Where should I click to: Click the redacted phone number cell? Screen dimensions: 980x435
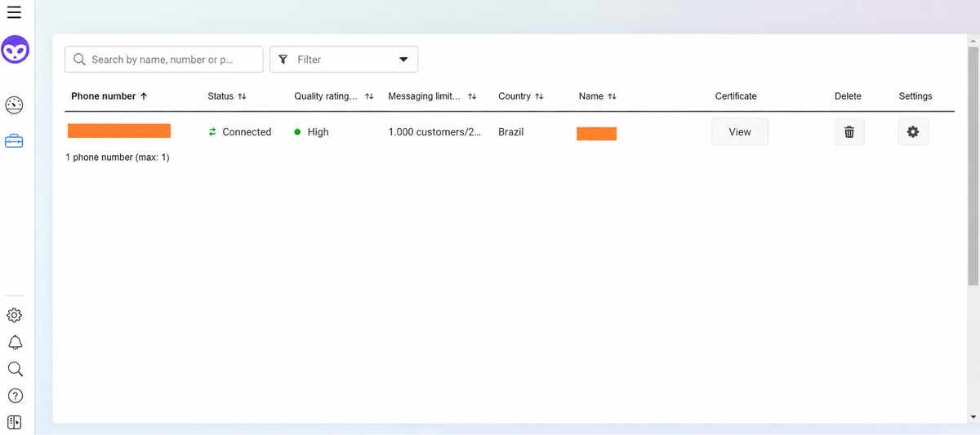coord(119,131)
